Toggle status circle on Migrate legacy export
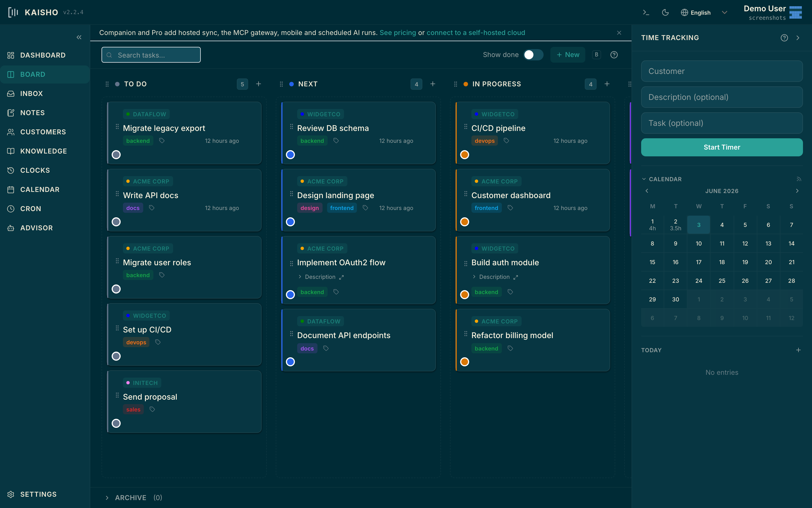This screenshot has height=508, width=812. pos(116,155)
